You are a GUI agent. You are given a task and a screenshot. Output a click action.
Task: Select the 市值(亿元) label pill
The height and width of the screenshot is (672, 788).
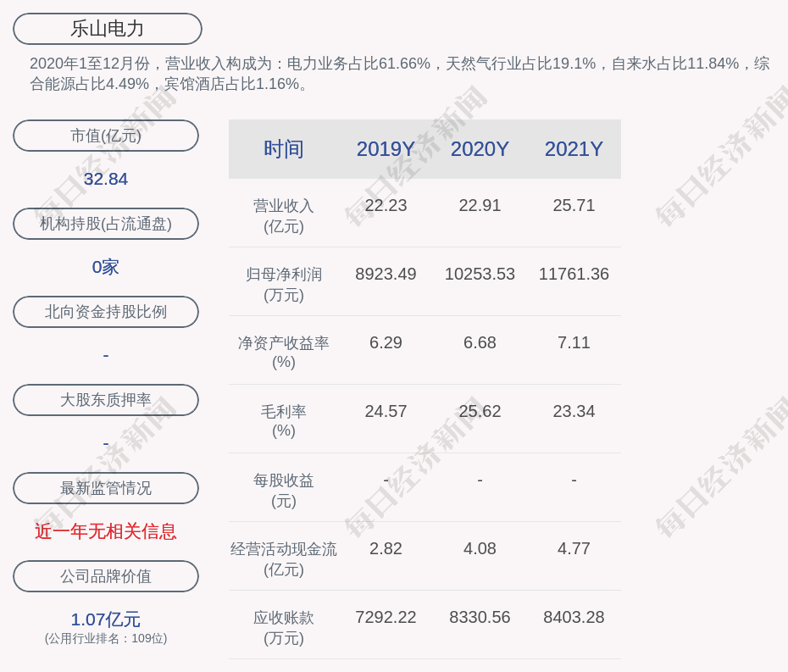click(x=106, y=136)
